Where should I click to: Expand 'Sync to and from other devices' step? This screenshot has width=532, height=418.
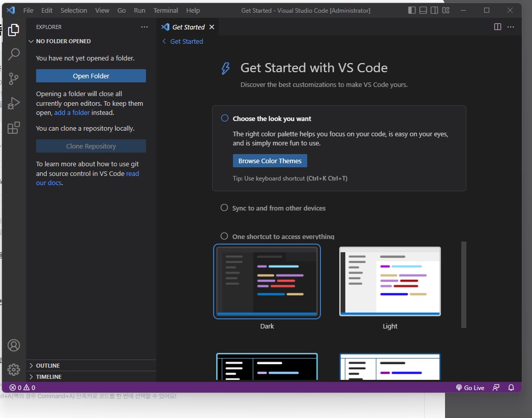(x=279, y=208)
